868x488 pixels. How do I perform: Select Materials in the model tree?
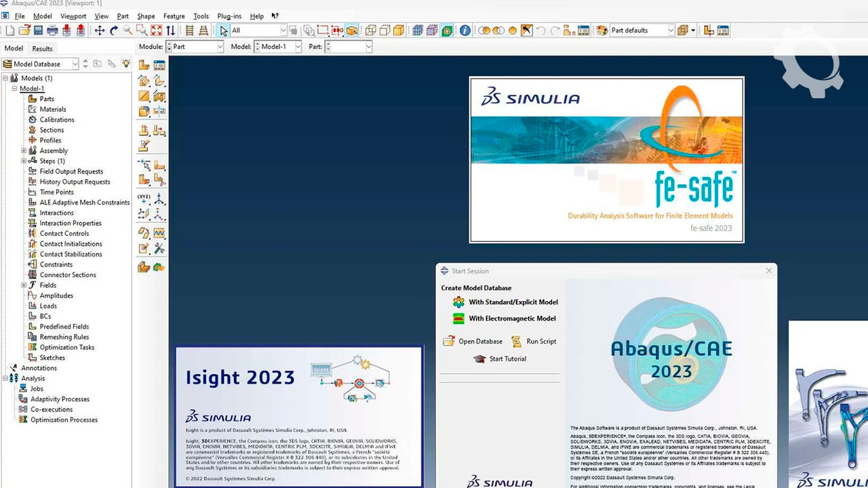[x=52, y=109]
